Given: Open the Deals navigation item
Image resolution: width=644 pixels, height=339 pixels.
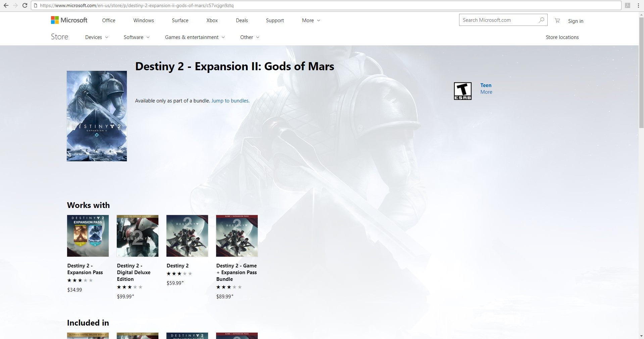Looking at the screenshot, I should (x=242, y=20).
